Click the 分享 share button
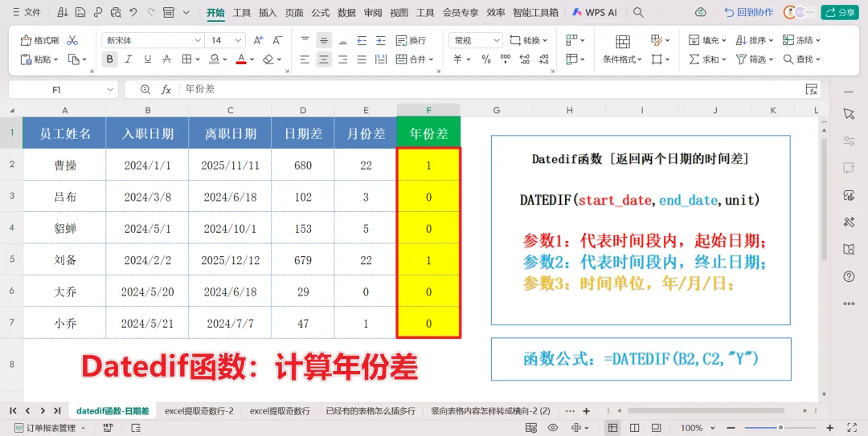This screenshot has width=868, height=436. pyautogui.click(x=839, y=11)
